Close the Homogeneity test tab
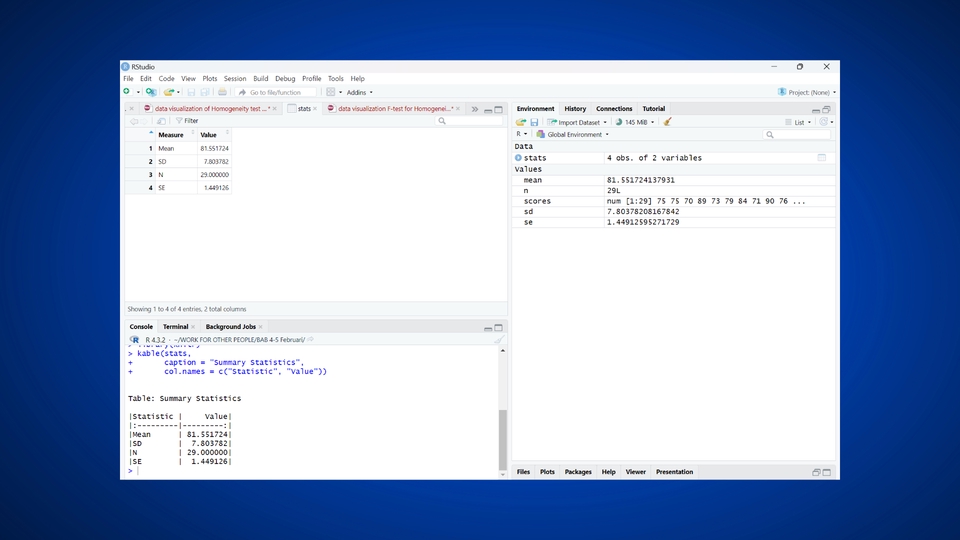 (x=274, y=109)
